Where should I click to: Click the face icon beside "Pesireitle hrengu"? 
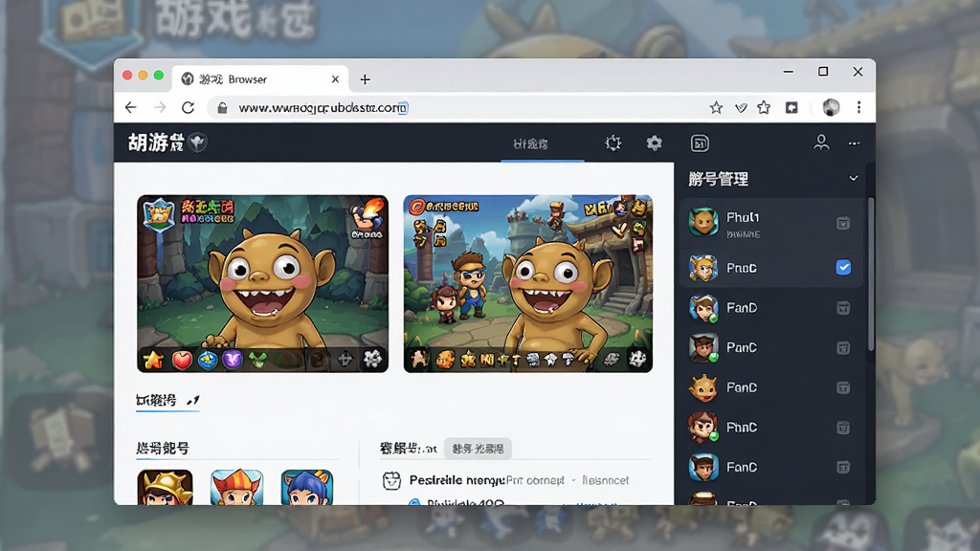tap(391, 480)
